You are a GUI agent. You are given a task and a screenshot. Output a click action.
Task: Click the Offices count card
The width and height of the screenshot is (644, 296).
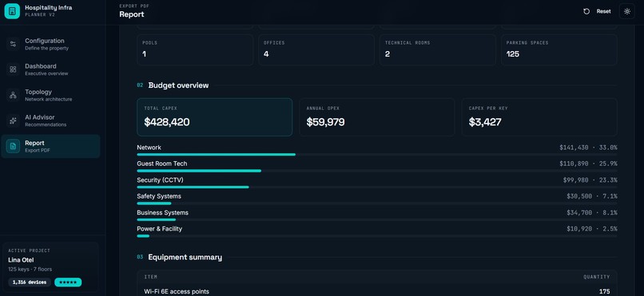coord(316,49)
